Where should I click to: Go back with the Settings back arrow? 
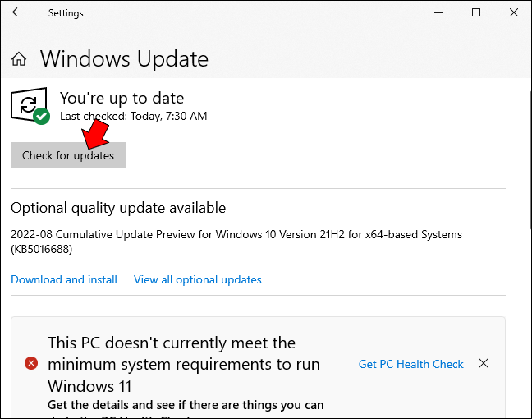click(x=17, y=12)
